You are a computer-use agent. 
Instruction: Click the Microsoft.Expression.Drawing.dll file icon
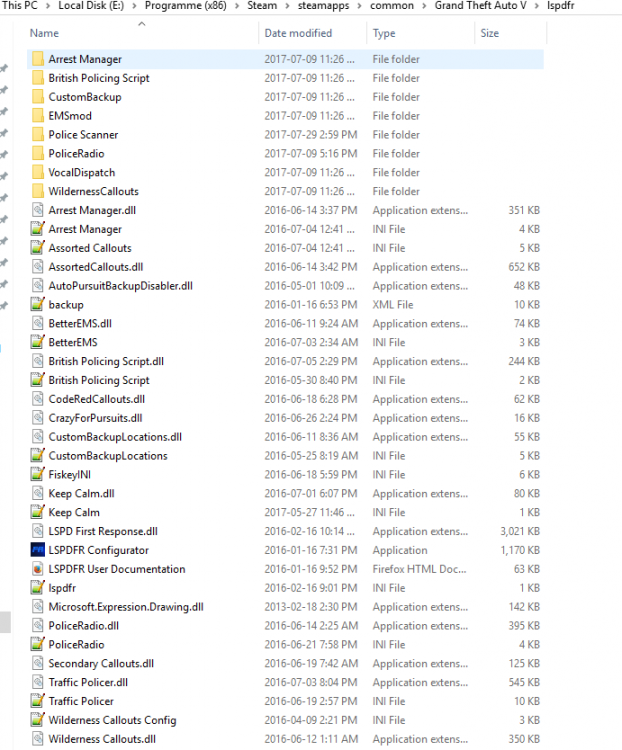click(x=38, y=607)
